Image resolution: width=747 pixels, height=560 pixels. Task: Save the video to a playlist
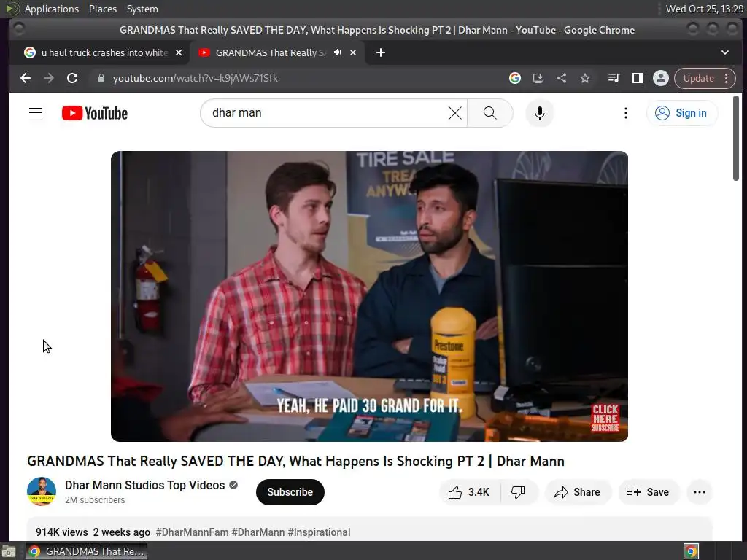(648, 492)
